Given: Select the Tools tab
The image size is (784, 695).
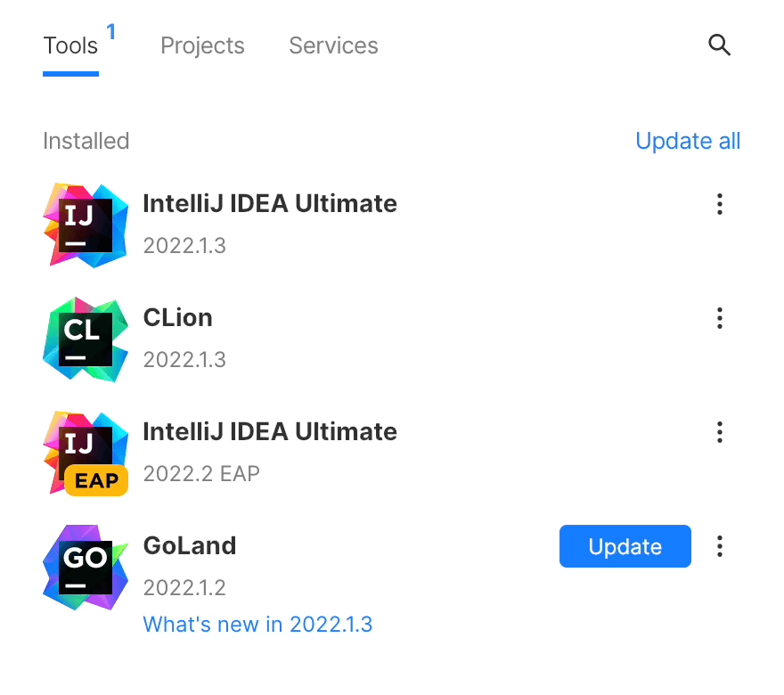Looking at the screenshot, I should (70, 45).
